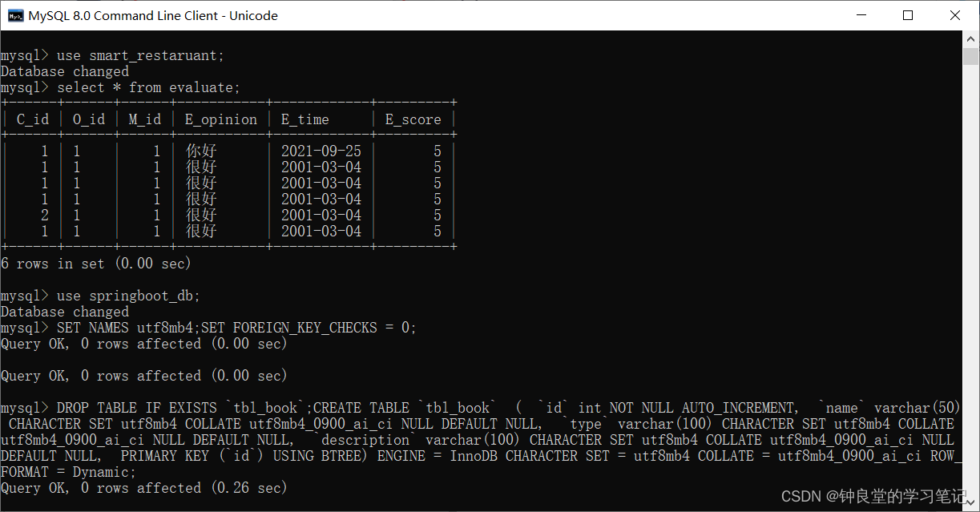
Task: Maximize the MySQL Command Line Client window
Action: point(908,15)
